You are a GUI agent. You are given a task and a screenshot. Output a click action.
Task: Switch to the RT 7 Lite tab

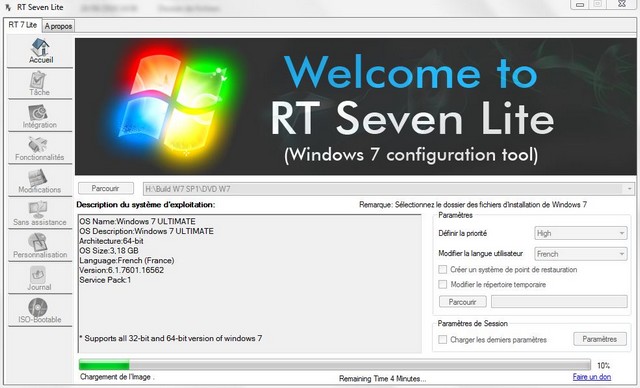coord(22,25)
